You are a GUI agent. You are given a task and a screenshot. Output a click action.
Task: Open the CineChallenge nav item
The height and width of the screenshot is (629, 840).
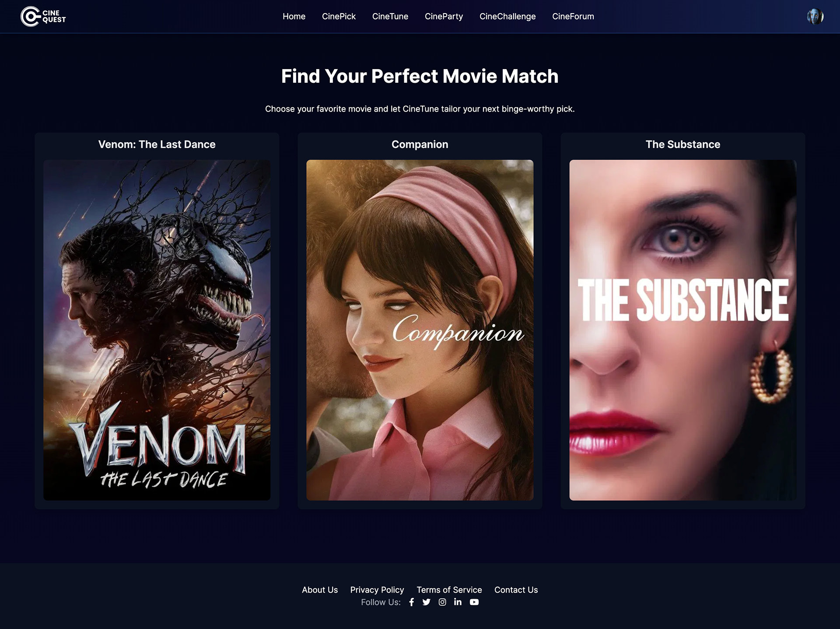click(507, 16)
